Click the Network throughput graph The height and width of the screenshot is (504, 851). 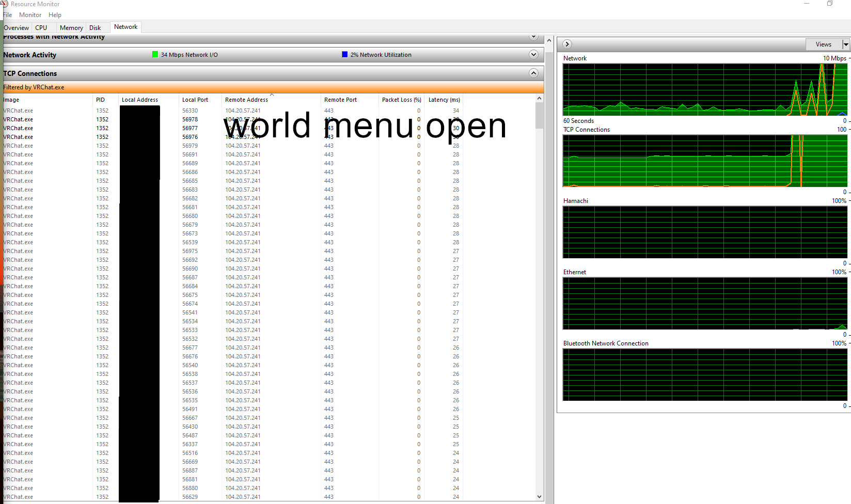coord(705,89)
